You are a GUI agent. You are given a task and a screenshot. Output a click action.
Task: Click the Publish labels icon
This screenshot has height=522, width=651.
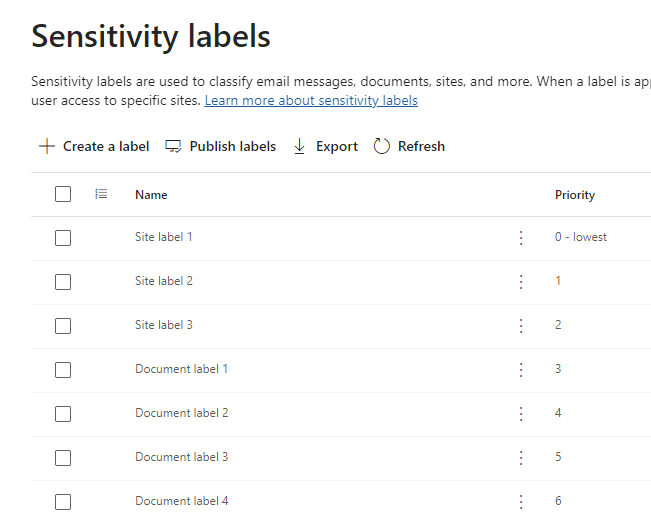[x=174, y=146]
